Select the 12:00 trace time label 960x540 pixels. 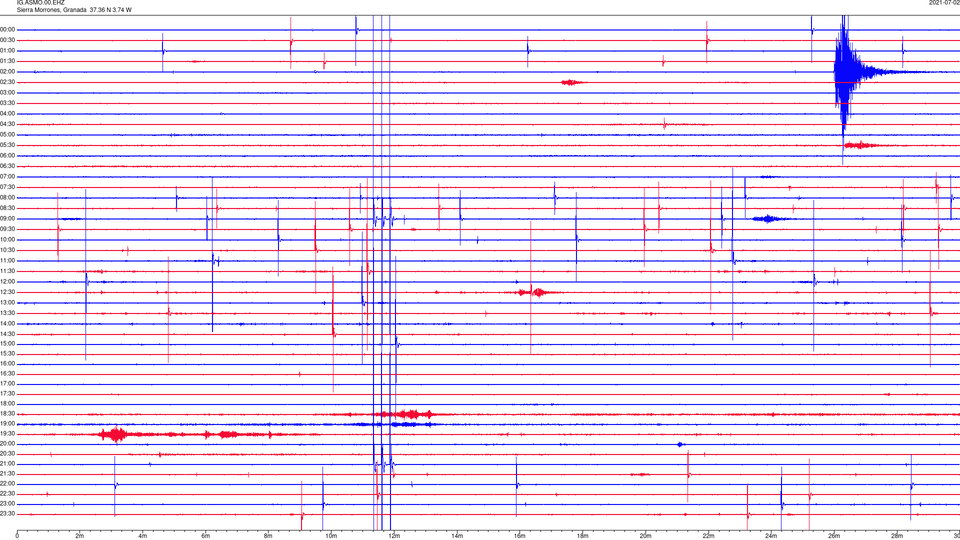click(x=8, y=282)
